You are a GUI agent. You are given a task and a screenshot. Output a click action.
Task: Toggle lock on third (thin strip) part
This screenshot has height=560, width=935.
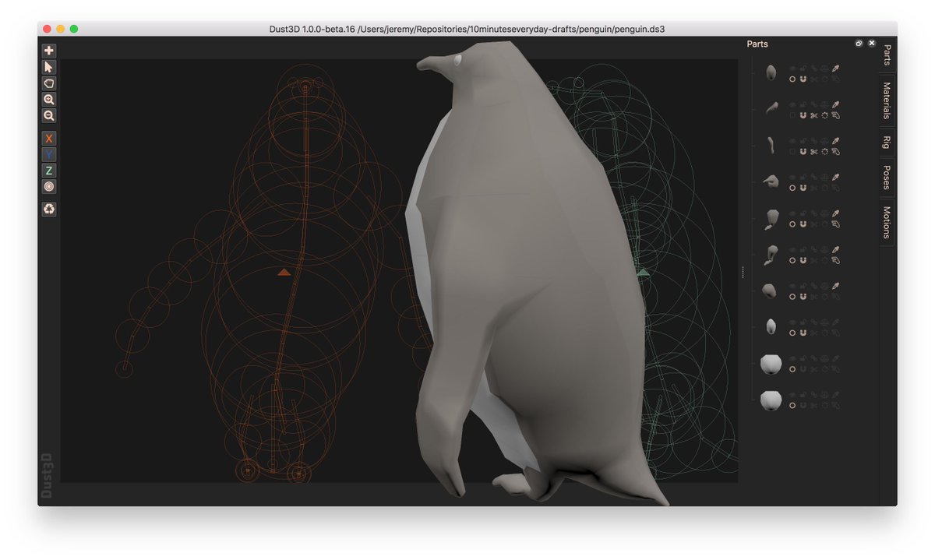coord(803,141)
